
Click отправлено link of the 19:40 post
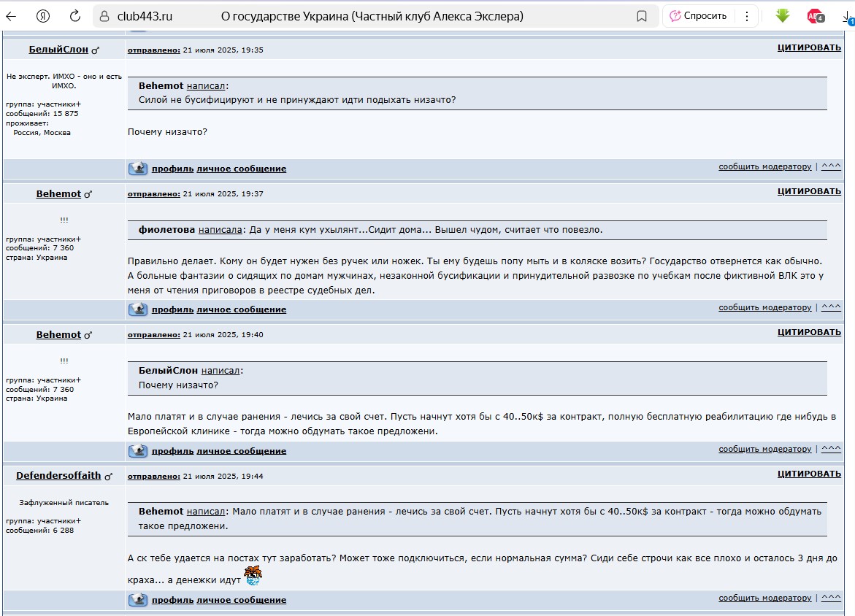tap(154, 335)
